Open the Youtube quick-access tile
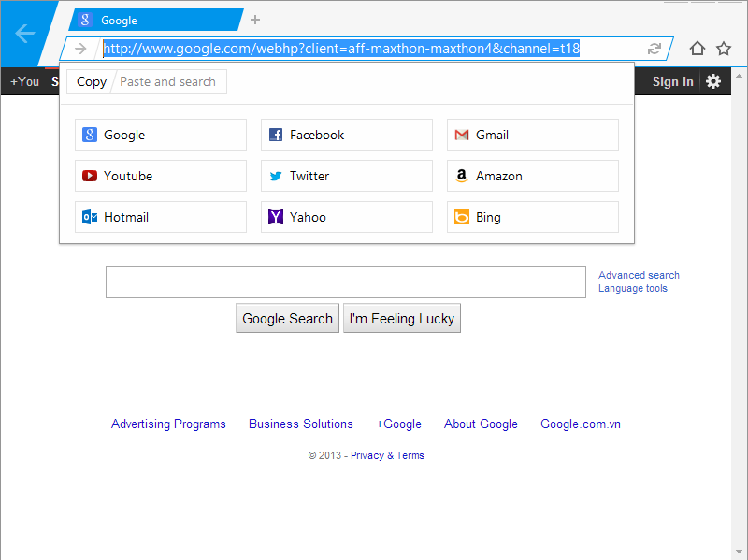This screenshot has width=748, height=560. coord(161,176)
